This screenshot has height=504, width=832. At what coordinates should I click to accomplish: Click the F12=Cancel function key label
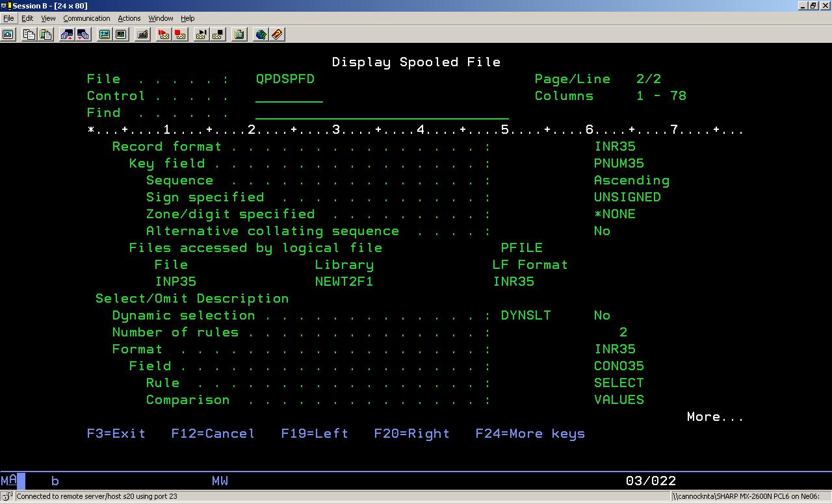213,433
